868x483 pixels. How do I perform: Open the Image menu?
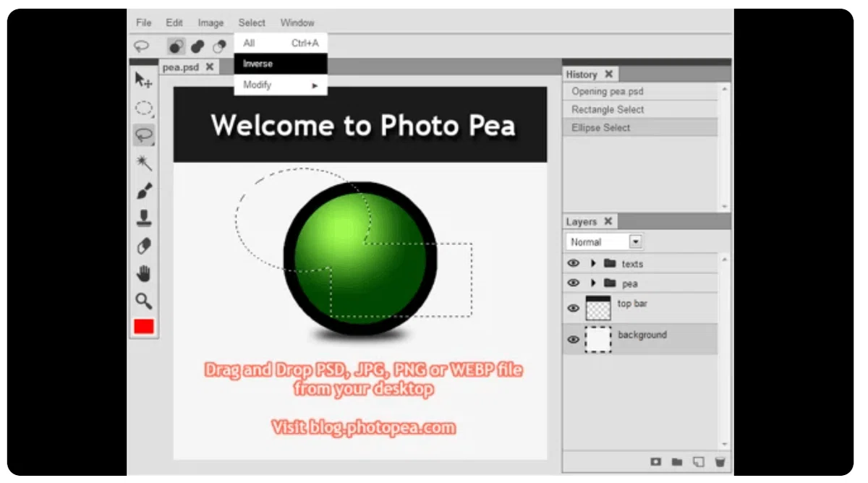pos(210,22)
